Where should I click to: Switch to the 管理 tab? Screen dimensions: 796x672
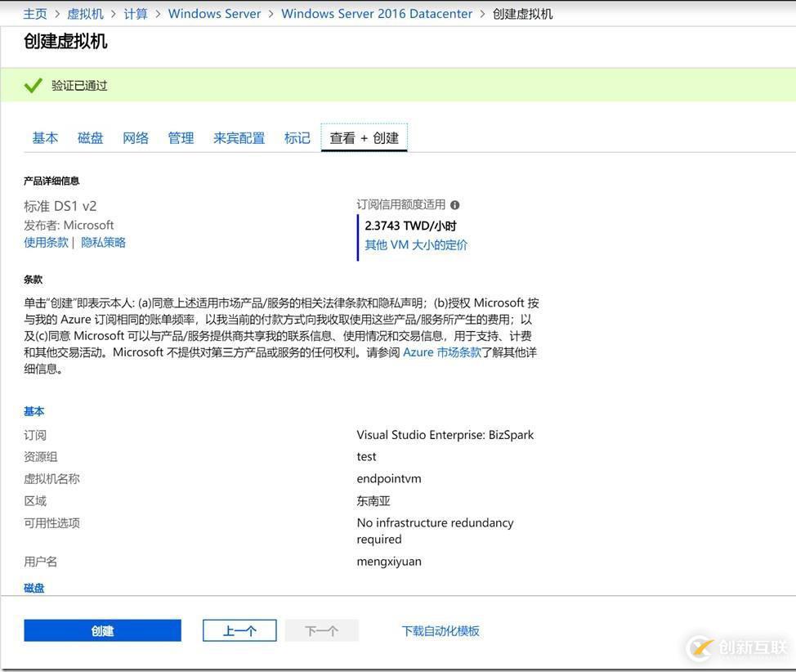coord(181,137)
